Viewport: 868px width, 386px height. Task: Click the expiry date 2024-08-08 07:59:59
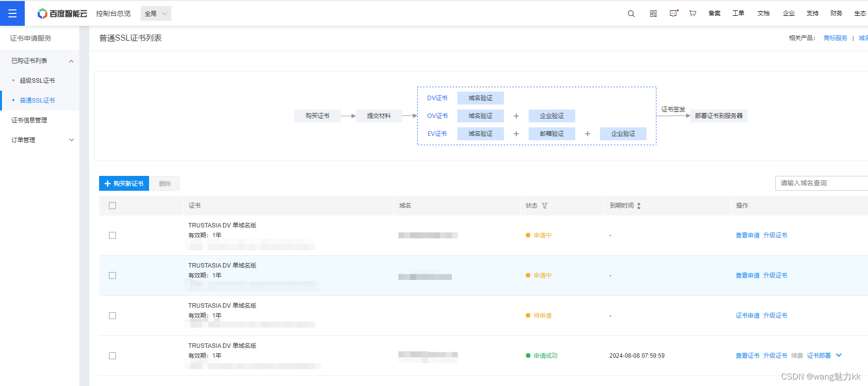pos(637,356)
